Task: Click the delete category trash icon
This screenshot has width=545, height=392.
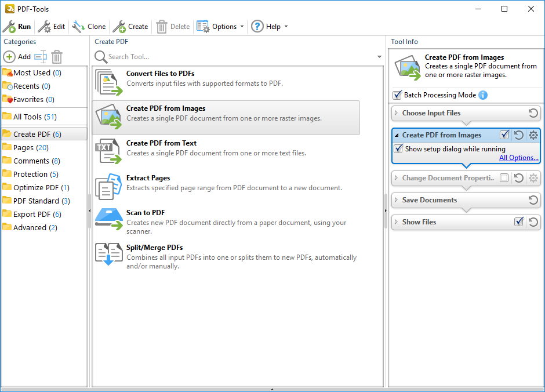Action: coord(57,57)
